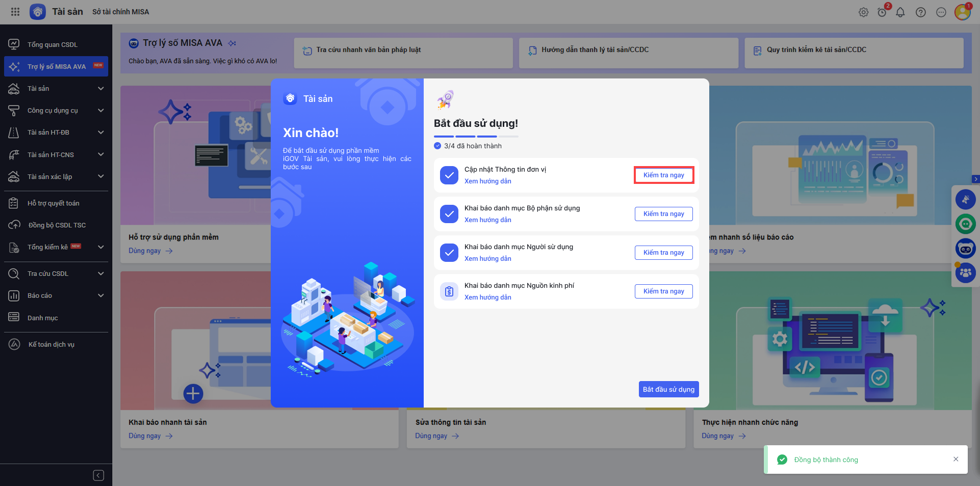This screenshot has height=486, width=980.
Task: Open Quy trình kiểm kê tài sản/CCDC card
Action: point(854,52)
